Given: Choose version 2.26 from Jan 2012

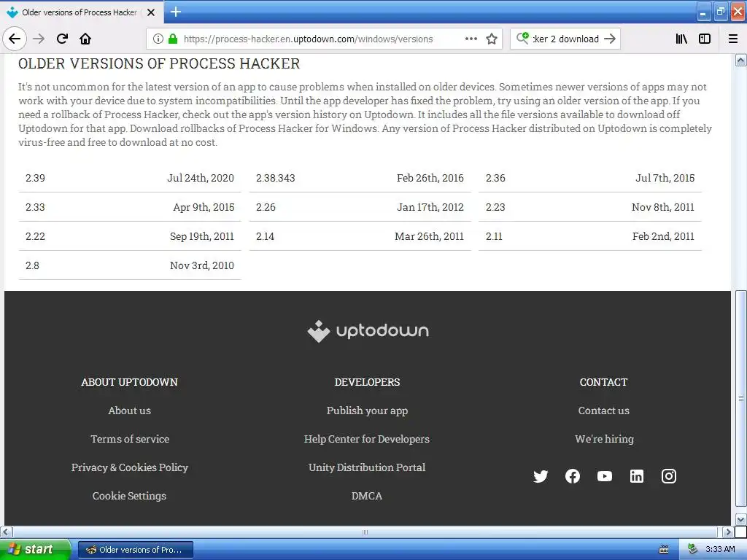Looking at the screenshot, I should click(360, 207).
